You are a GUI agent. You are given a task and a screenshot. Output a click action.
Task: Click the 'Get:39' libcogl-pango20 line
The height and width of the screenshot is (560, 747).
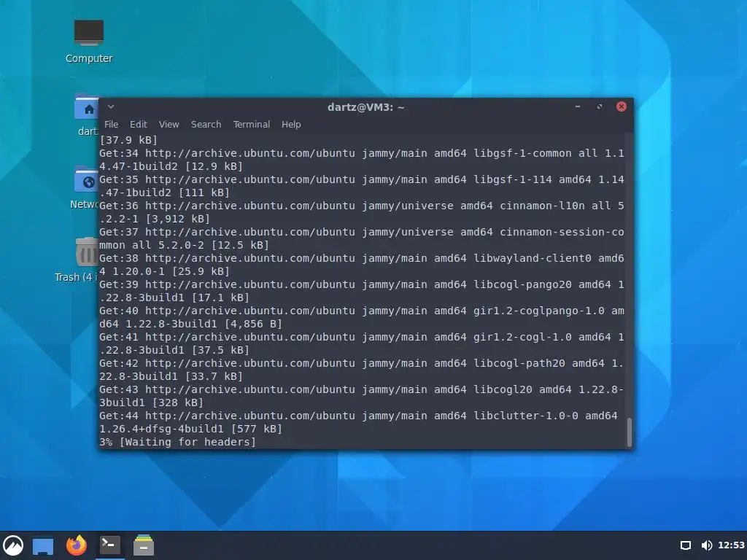(x=362, y=284)
